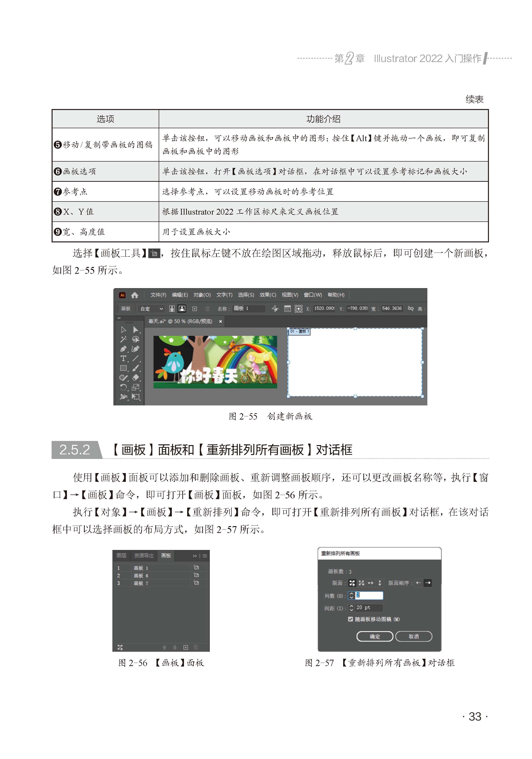Screen dimensions: 532x759
Task: Open the 视图(V) menu
Action: point(290,295)
